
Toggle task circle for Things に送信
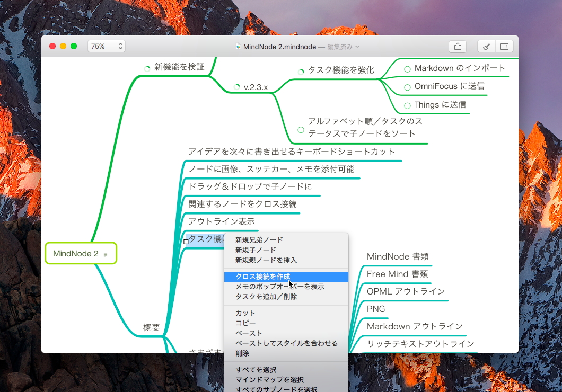click(x=407, y=105)
